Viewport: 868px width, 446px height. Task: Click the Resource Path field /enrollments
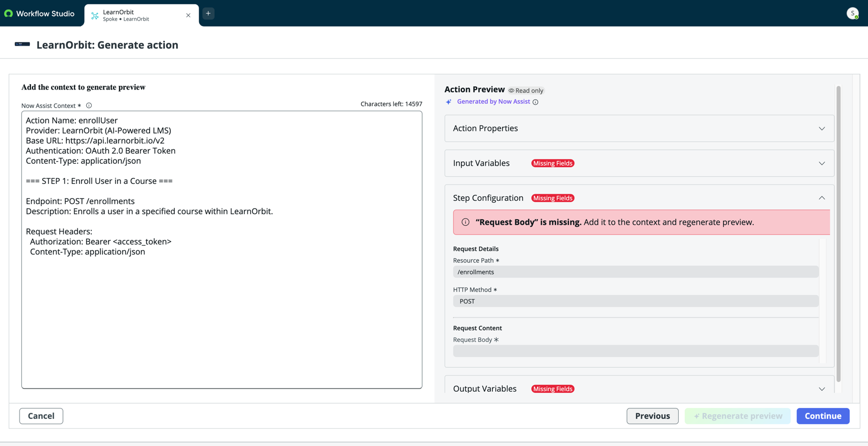tap(636, 272)
